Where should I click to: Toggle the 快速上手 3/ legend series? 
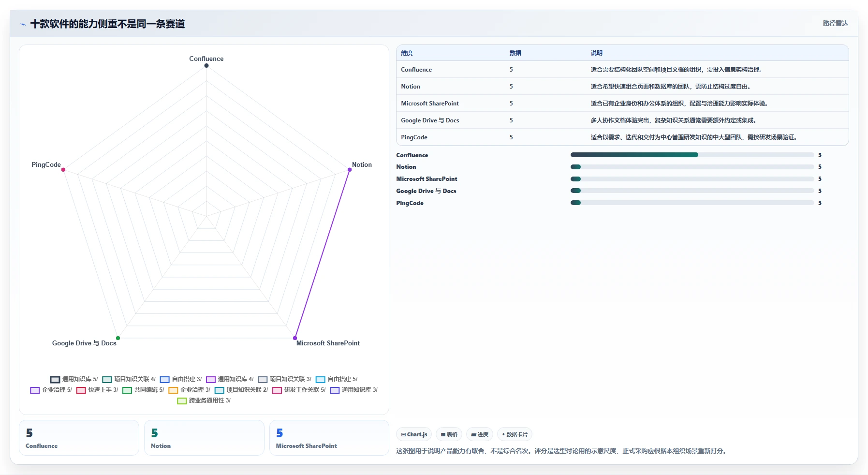(97, 390)
